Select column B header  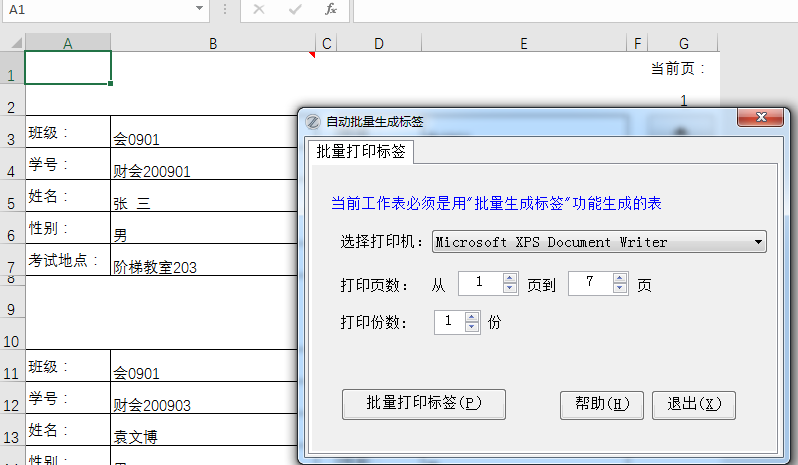pos(213,43)
